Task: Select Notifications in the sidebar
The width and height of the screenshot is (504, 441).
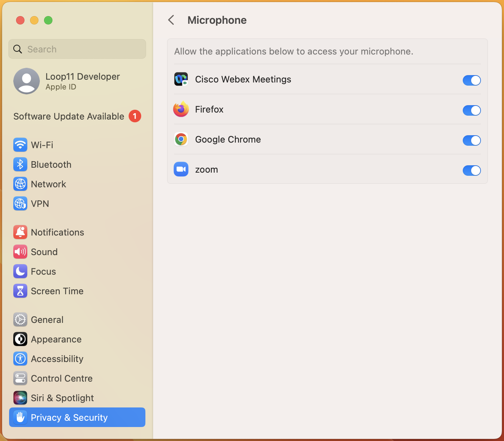Action: click(x=57, y=232)
